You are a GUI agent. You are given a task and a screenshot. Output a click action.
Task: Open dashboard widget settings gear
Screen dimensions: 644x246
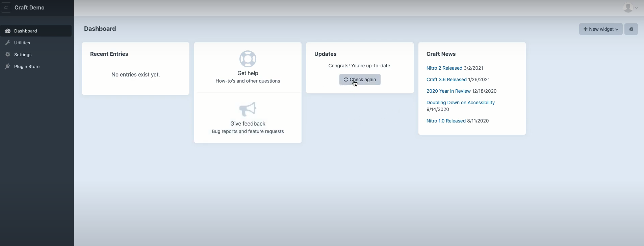coord(631,29)
